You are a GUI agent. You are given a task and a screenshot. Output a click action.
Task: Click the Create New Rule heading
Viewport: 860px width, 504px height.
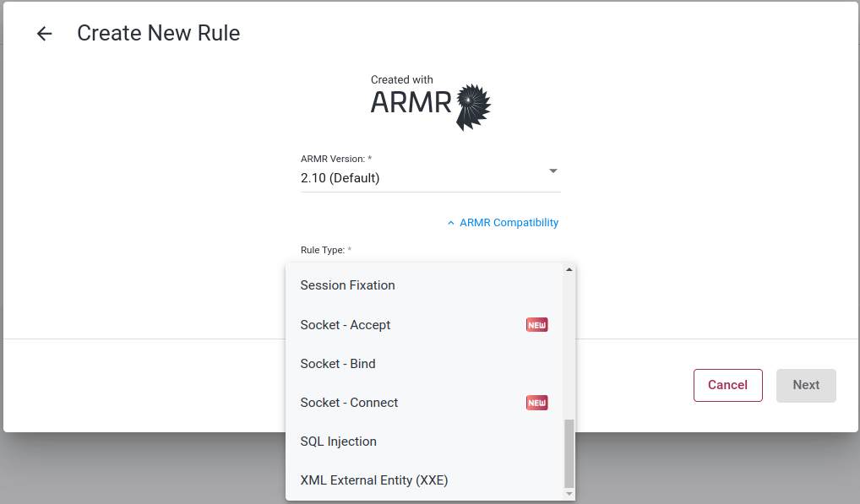coord(159,33)
